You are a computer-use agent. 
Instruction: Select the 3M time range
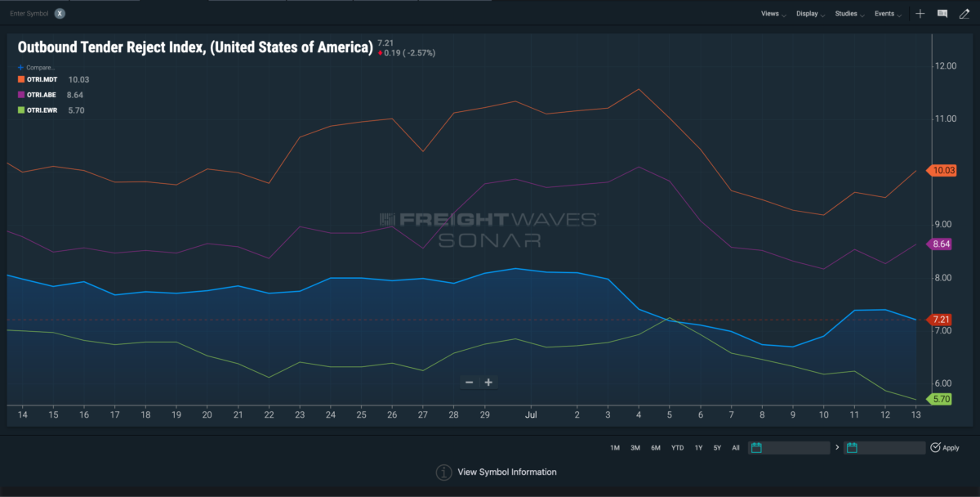[635, 448]
